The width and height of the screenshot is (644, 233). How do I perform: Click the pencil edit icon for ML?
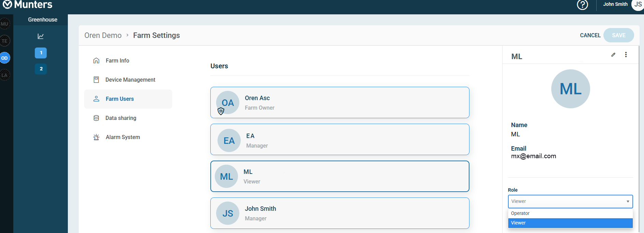click(x=613, y=55)
